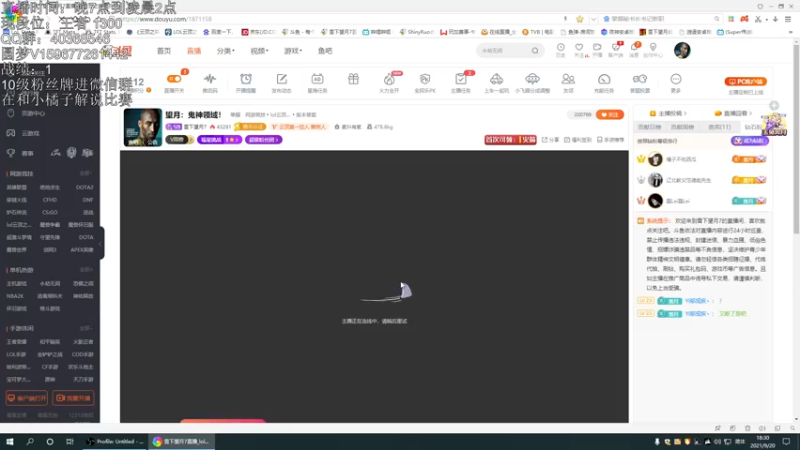Click the first-ranked fan avatar with gold crown
The image size is (800, 450).
[655, 159]
